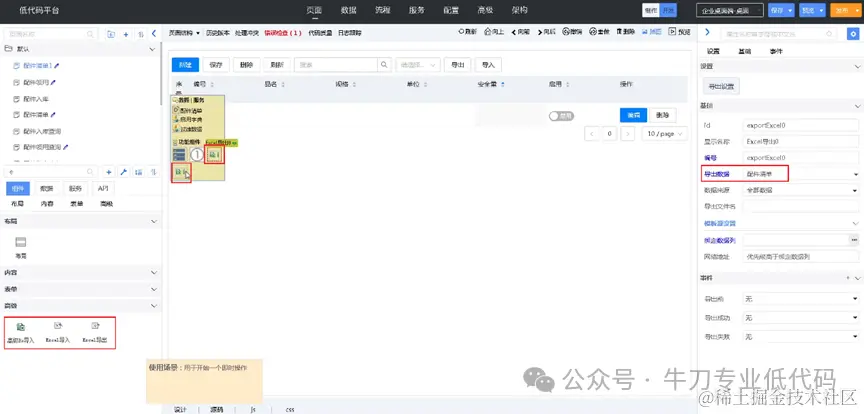Click the wrench icon in the component toolbar
Image resolution: width=864 pixels, height=414 pixels.
click(123, 172)
